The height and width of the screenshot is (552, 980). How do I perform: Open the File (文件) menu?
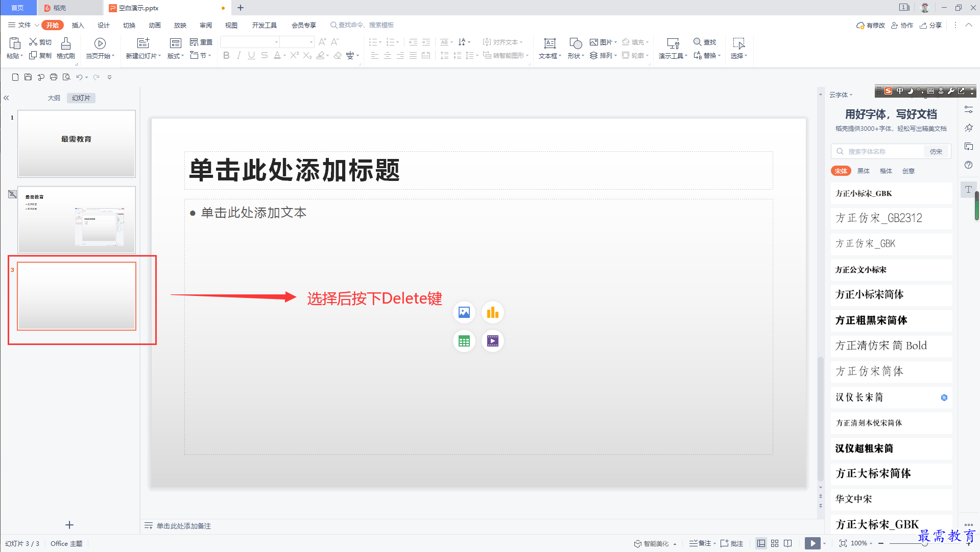[24, 25]
